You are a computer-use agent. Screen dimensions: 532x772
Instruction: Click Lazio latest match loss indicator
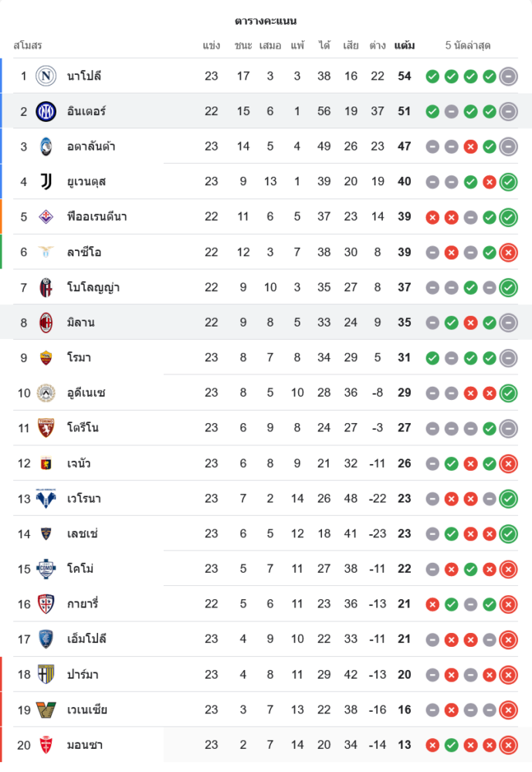pyautogui.click(x=508, y=252)
